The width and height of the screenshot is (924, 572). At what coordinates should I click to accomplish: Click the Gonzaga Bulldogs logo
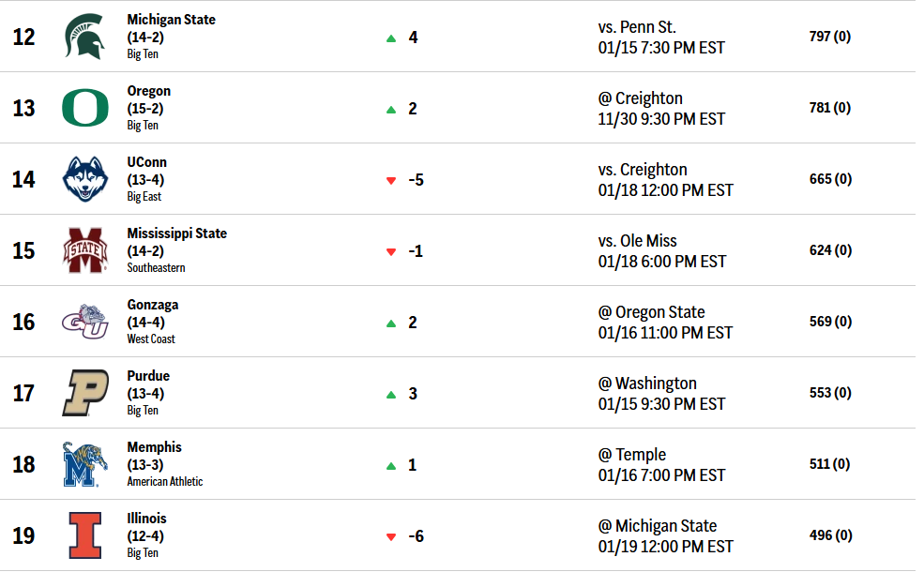[84, 322]
